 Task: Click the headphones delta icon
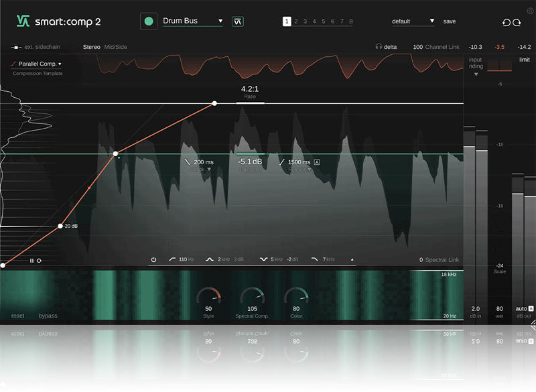point(379,46)
